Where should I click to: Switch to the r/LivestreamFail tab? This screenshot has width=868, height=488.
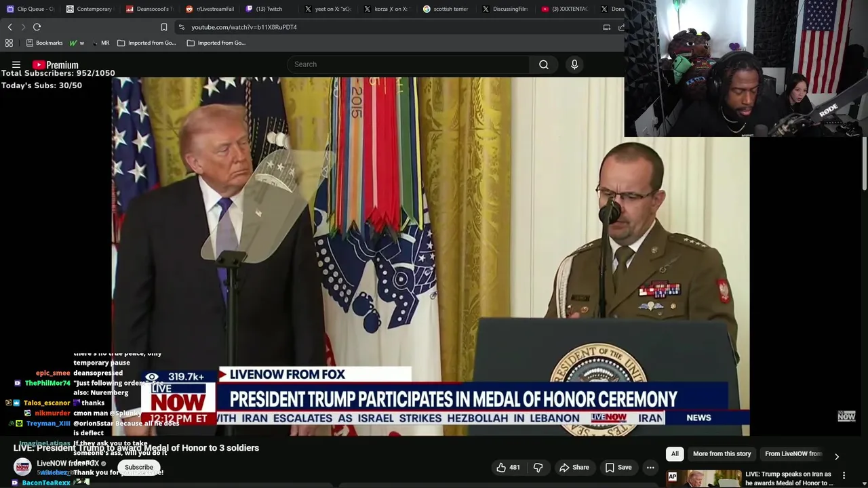[x=210, y=9]
